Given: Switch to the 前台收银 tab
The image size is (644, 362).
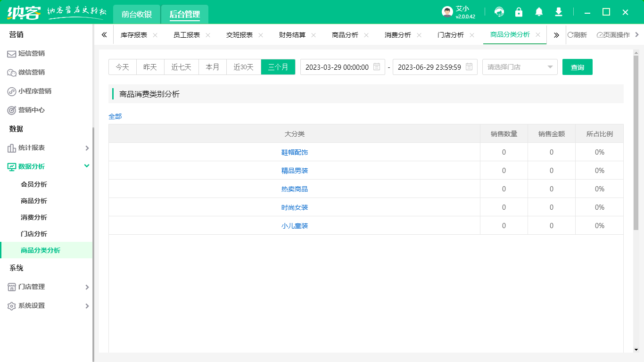Looking at the screenshot, I should click(137, 15).
